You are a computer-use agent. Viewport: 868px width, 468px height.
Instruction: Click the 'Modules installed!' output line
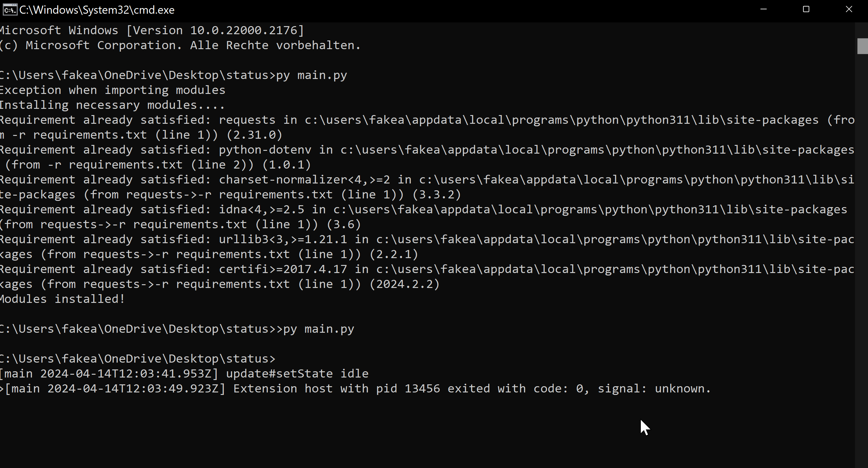point(62,299)
